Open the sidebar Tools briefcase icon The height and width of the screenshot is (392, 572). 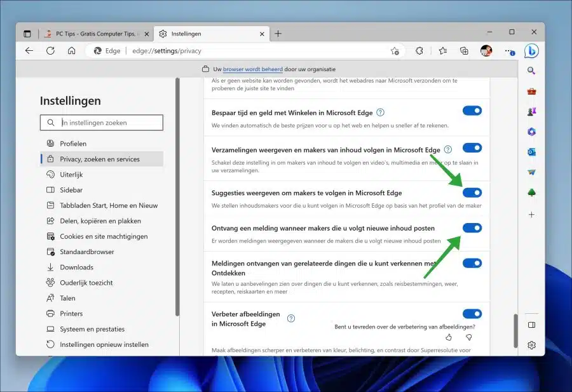pyautogui.click(x=531, y=91)
